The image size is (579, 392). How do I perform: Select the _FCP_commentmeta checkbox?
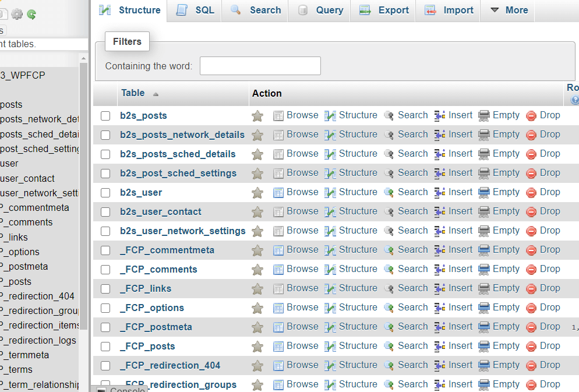point(105,250)
